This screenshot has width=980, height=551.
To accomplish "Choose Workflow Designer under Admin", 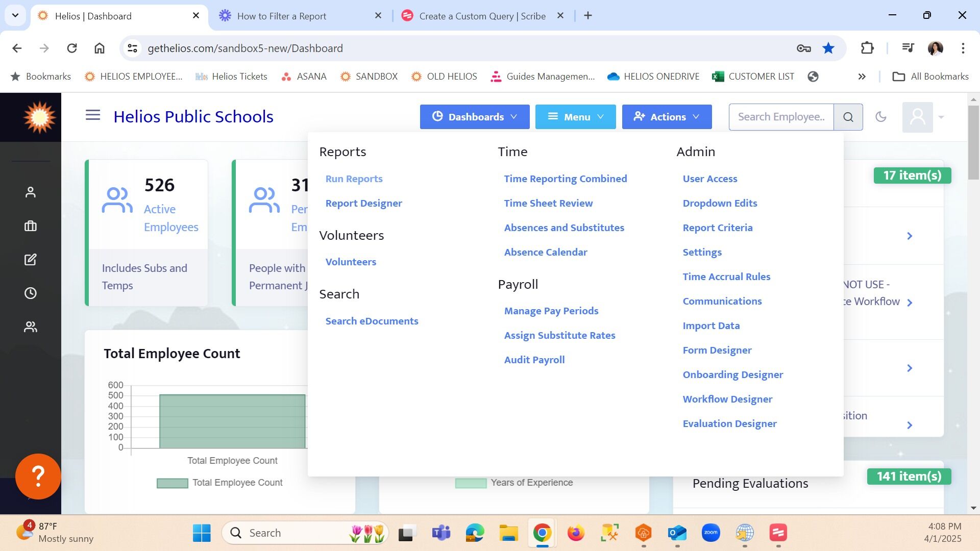I will (727, 399).
